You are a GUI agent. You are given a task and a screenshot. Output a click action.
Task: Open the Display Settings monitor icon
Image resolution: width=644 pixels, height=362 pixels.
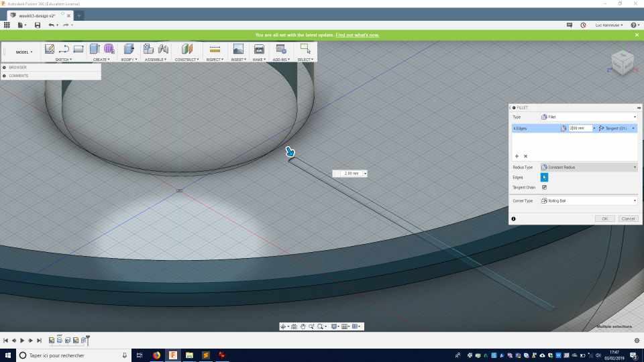coord(335,326)
